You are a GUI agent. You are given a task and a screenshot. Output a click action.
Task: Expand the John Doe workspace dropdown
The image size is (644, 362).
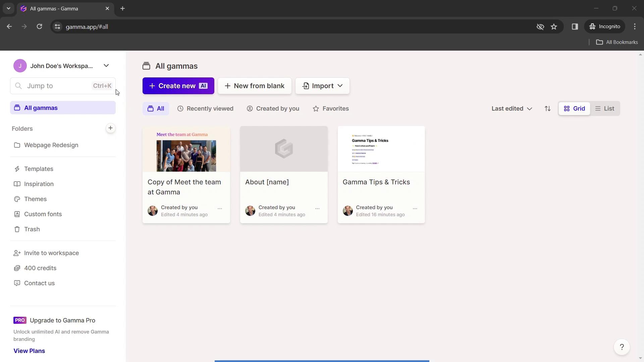(x=106, y=66)
